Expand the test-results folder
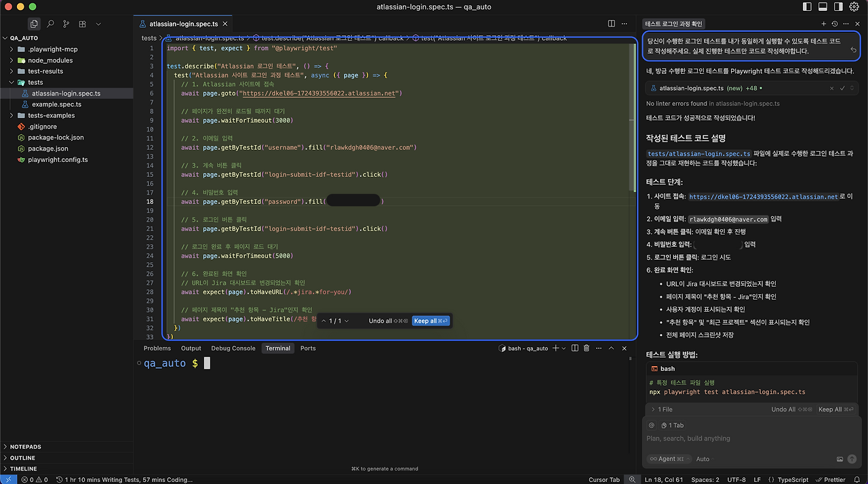 (66, 71)
